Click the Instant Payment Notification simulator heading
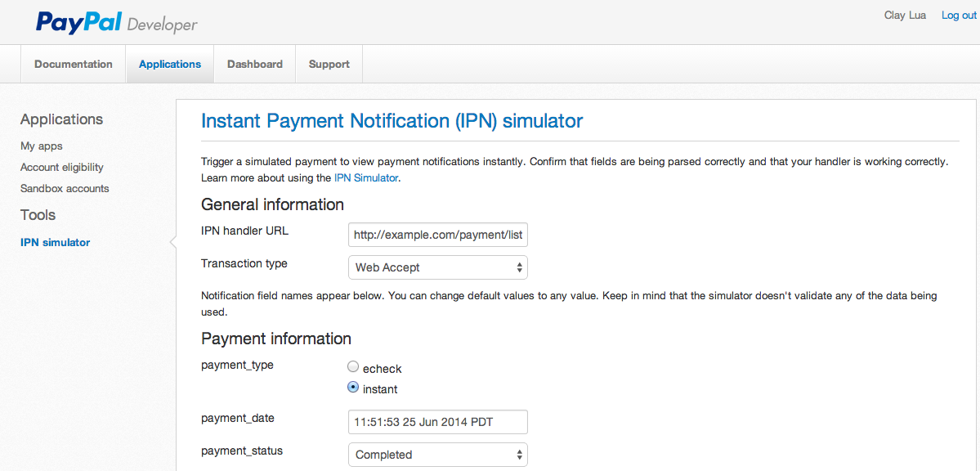Screen dimensions: 980x471 pyautogui.click(x=392, y=121)
